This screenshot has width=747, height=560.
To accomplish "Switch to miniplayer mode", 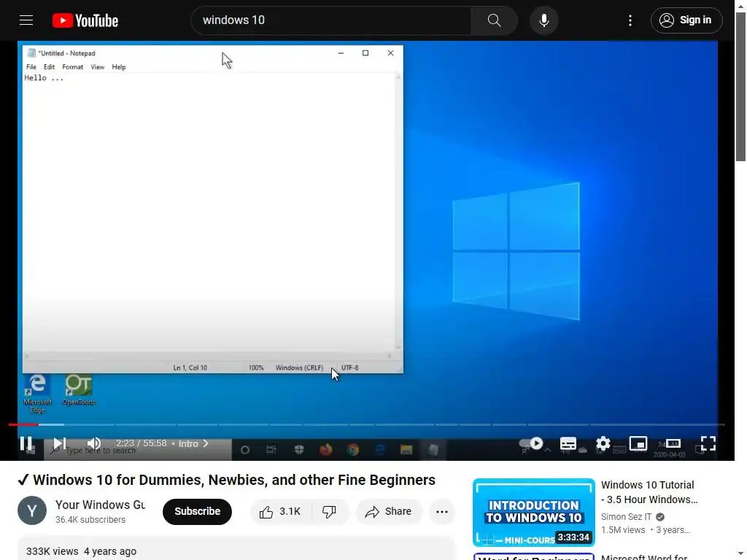I will click(x=638, y=443).
